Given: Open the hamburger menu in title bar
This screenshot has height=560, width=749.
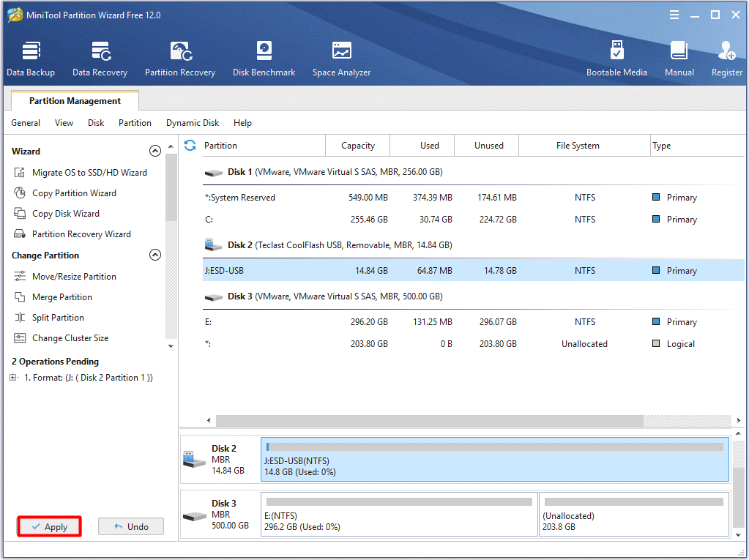Looking at the screenshot, I should [674, 15].
